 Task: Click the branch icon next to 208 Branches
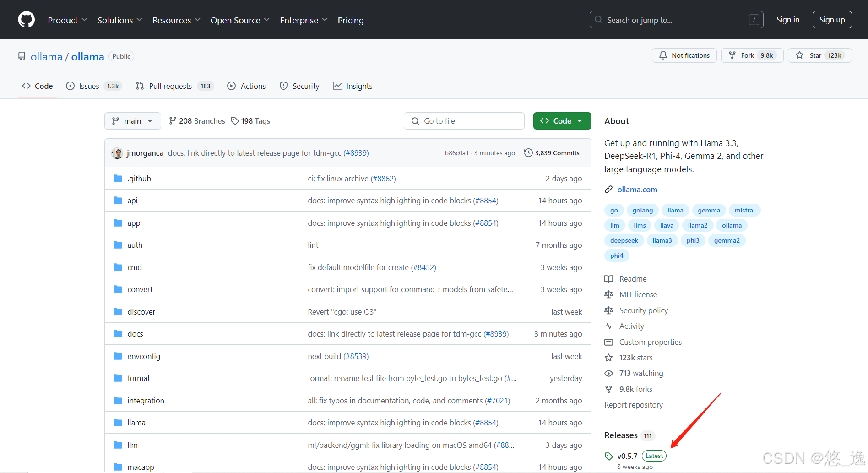click(173, 121)
